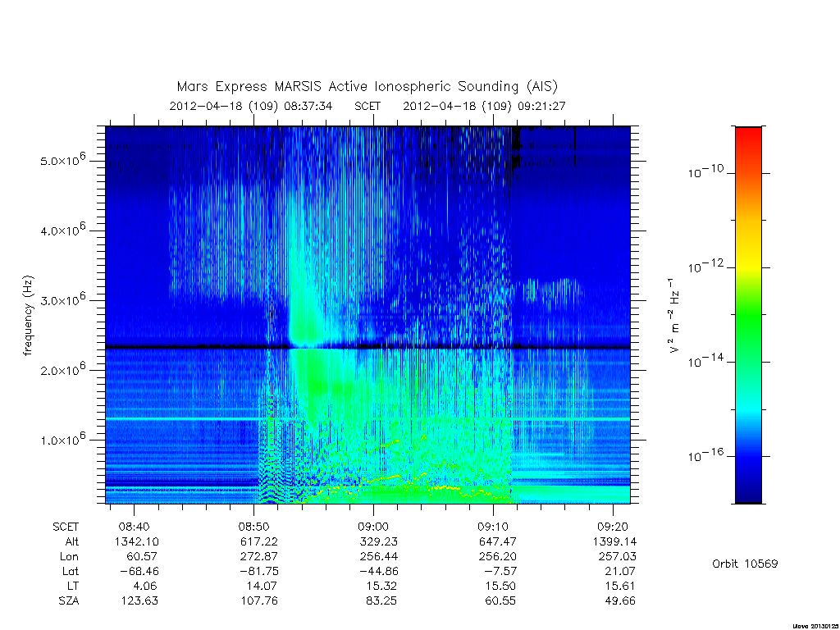Click longitude value '256.44'
The image size is (840, 630).
pos(379,557)
